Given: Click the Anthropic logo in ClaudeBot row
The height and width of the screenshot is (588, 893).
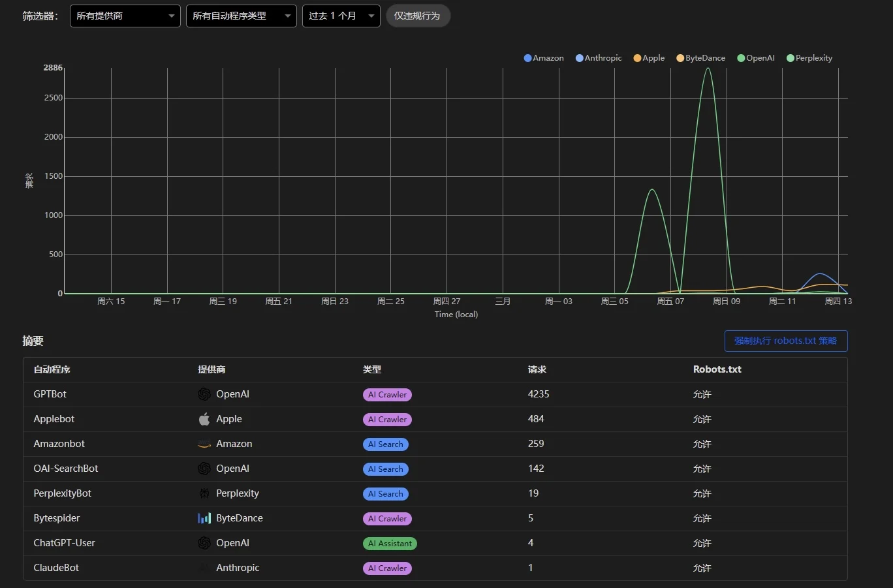Looking at the screenshot, I should pyautogui.click(x=204, y=568).
